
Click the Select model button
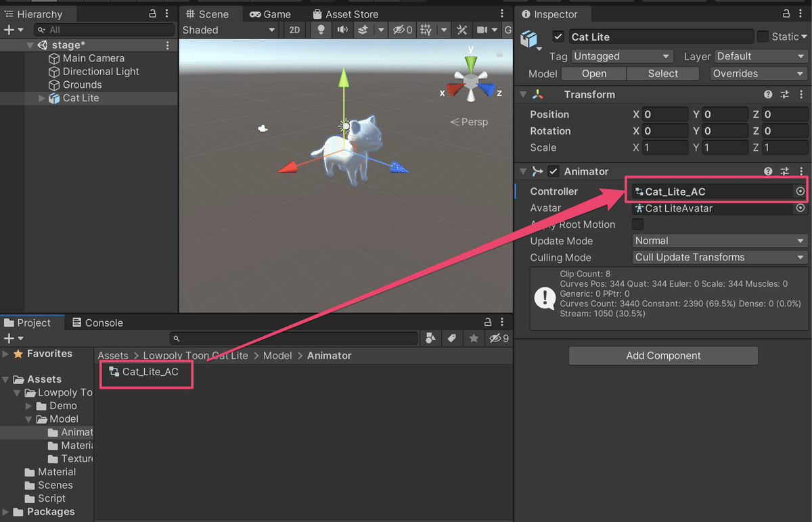[x=663, y=74]
